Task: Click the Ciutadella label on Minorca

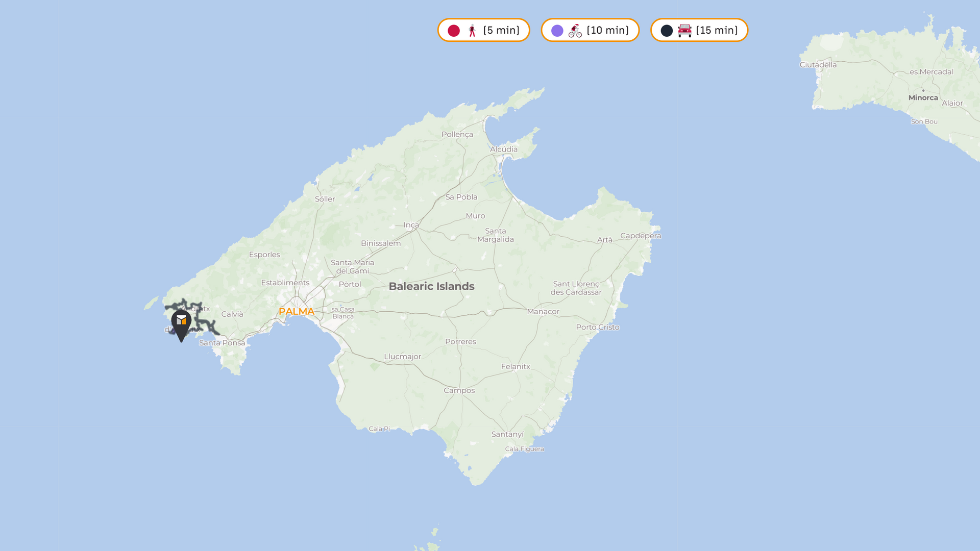Action: [818, 65]
